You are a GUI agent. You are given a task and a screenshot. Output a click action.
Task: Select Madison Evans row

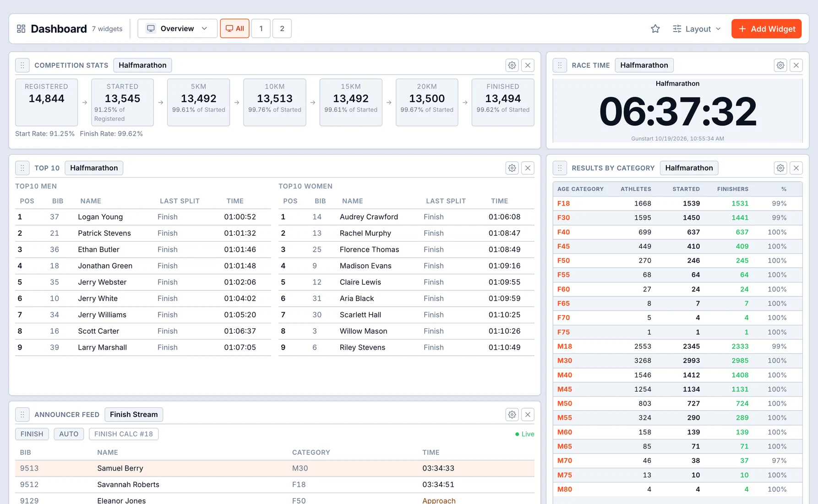406,266
